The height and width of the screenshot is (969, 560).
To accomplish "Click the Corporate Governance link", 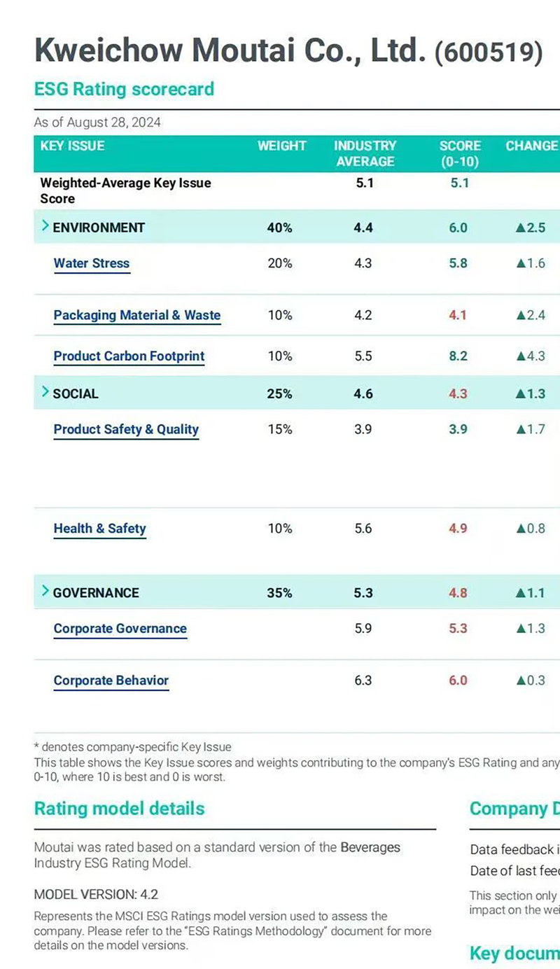I will [120, 629].
